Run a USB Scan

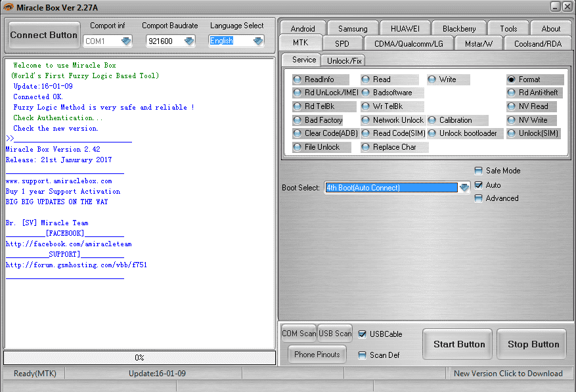pos(335,333)
